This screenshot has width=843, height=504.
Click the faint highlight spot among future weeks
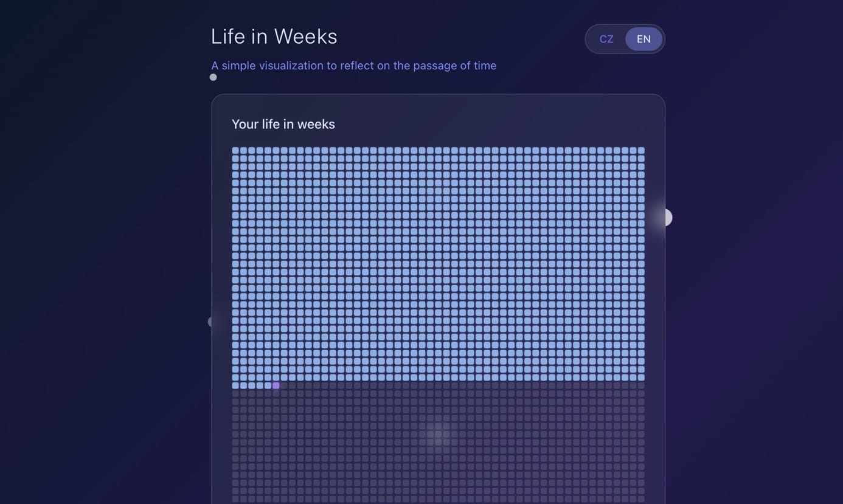click(x=437, y=435)
